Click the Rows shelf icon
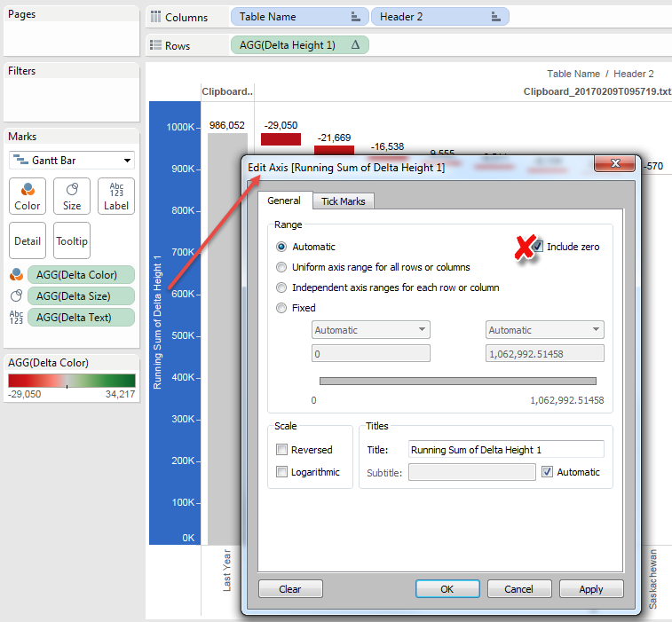The width and height of the screenshot is (672, 622). coord(155,45)
